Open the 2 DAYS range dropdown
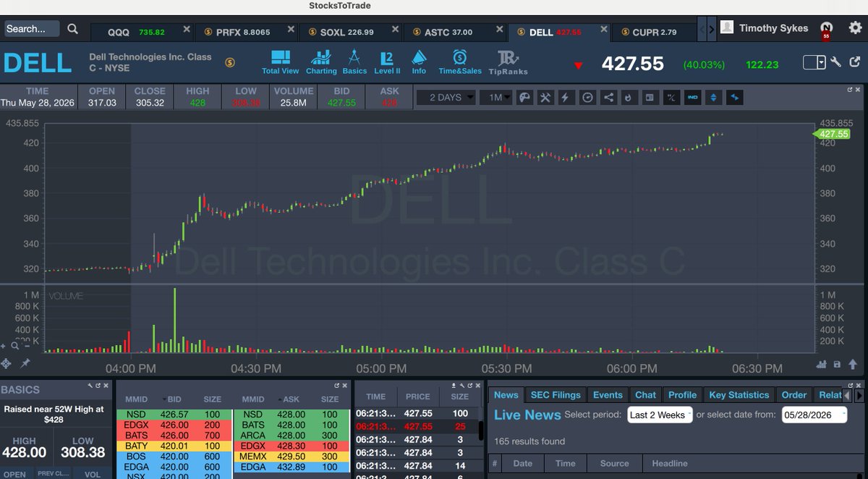868x479 pixels. pos(446,97)
